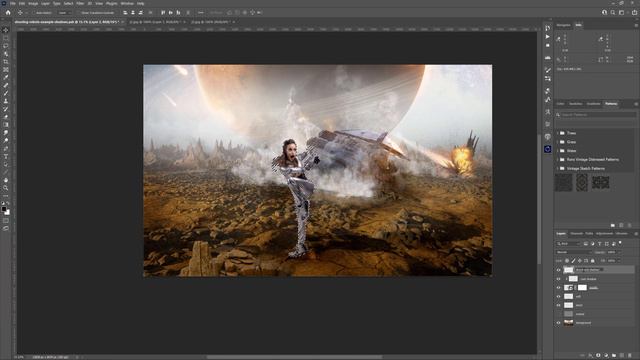
Task: Click the horizontal canvas scrollbar
Action: 294,357
